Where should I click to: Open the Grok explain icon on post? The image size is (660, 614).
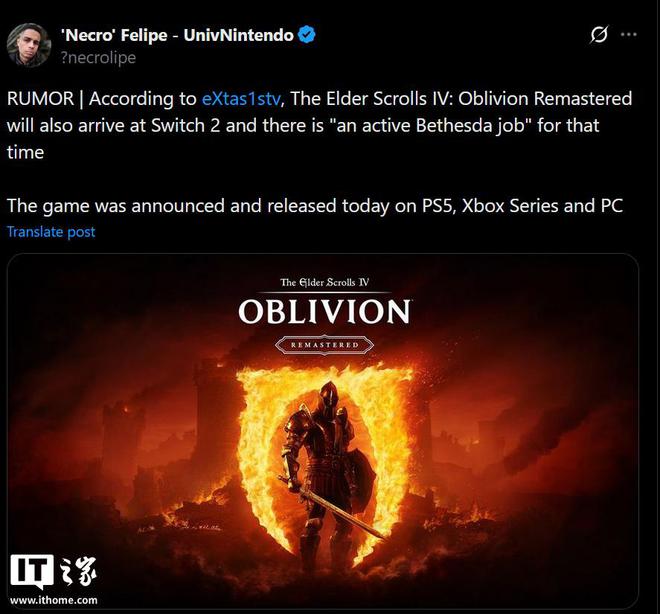tap(599, 35)
